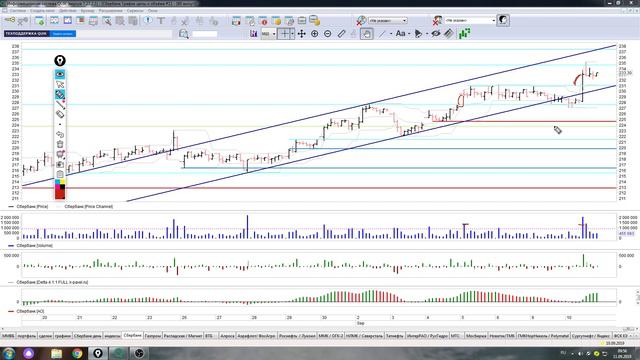Choose the eraser in floating drawing panel
Screen dimensions: 640x360
coord(60,114)
